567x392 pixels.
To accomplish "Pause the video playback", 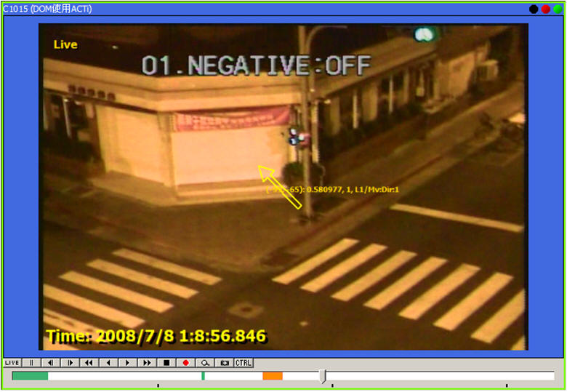I will point(31,362).
